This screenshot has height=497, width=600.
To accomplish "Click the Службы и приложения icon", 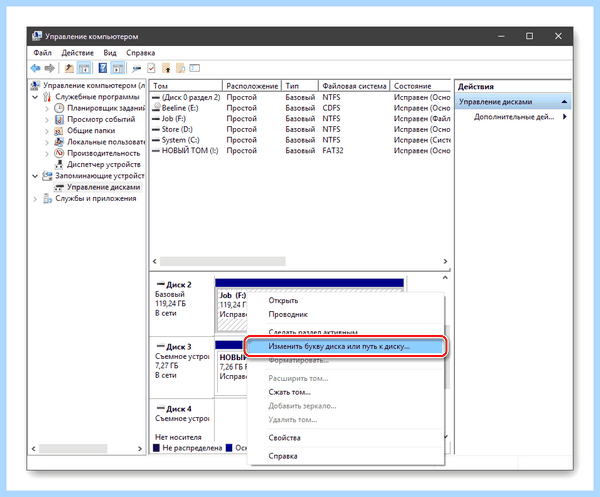I will pos(47,198).
